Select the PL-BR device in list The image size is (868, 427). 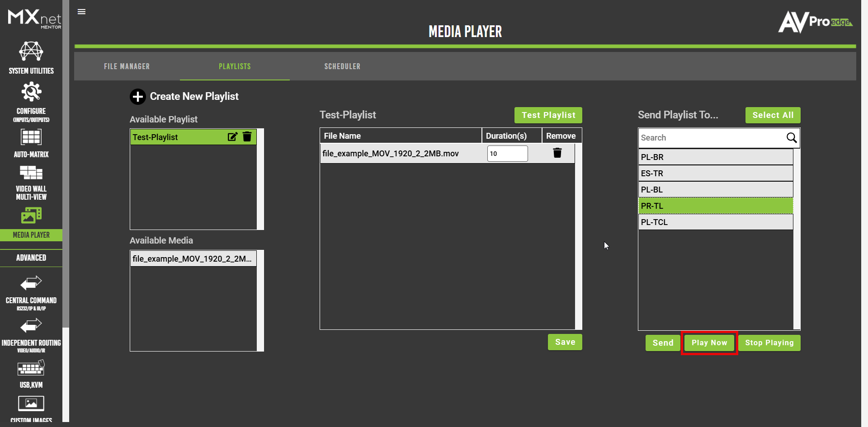click(715, 157)
